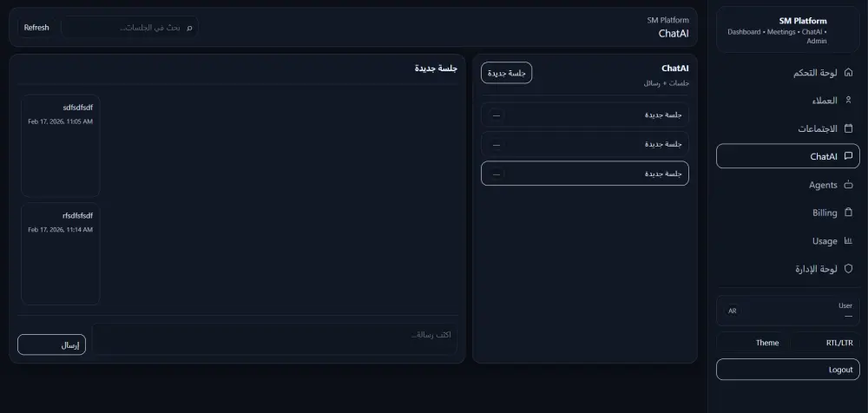Screen dimensions: 868x413
Task: Click the User label in account card
Action: (x=845, y=305)
